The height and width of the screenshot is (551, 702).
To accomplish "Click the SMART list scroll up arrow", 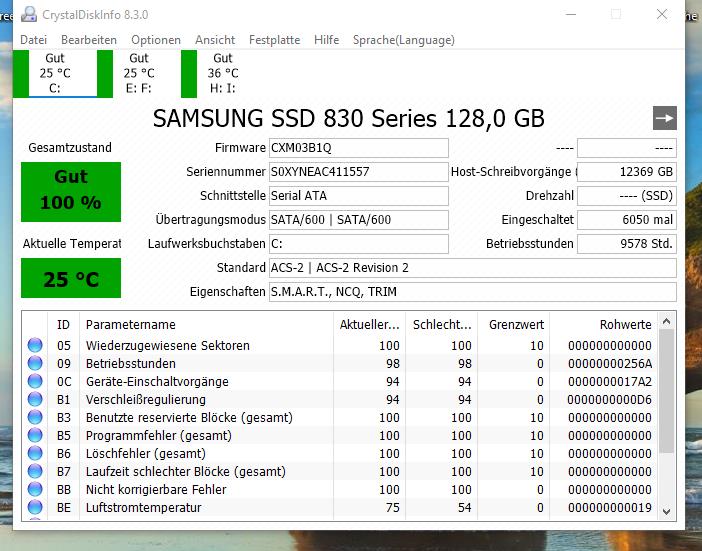I will 666,321.
